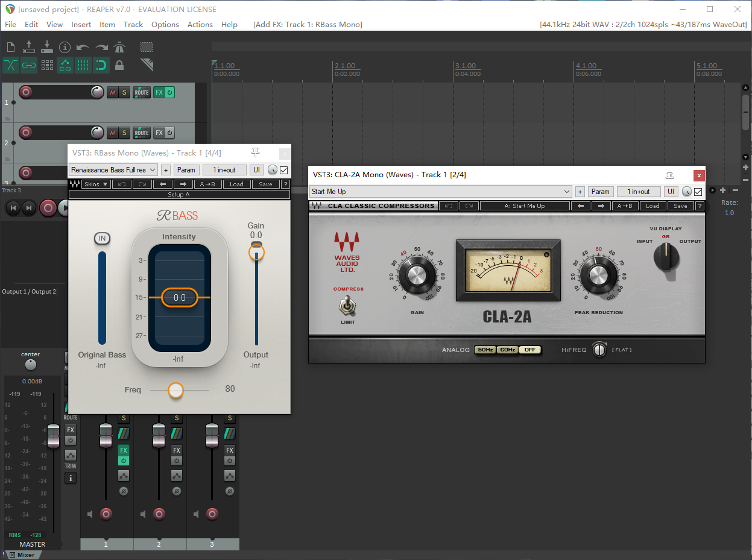Click the Go to end transport button
The image size is (752, 560).
[x=28, y=208]
